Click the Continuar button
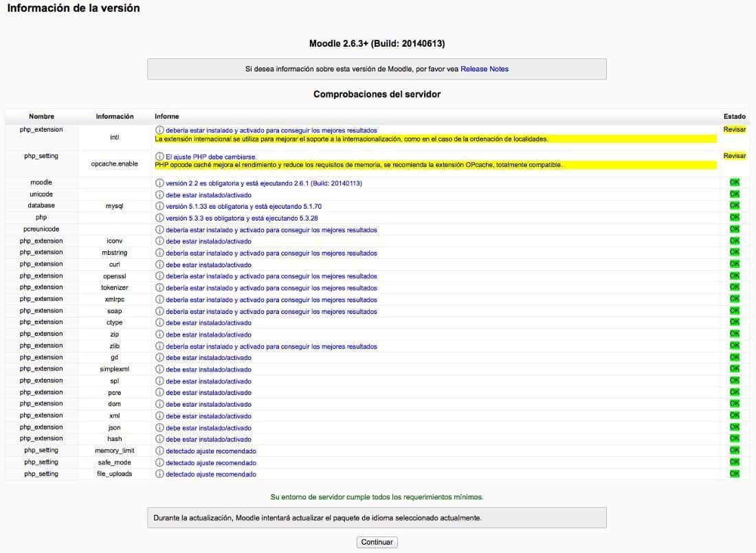 (377, 543)
